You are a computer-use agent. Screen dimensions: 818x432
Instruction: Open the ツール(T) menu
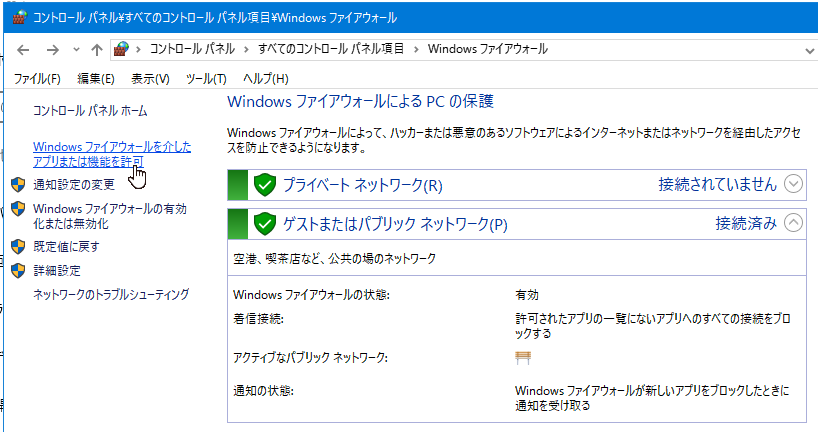click(206, 79)
